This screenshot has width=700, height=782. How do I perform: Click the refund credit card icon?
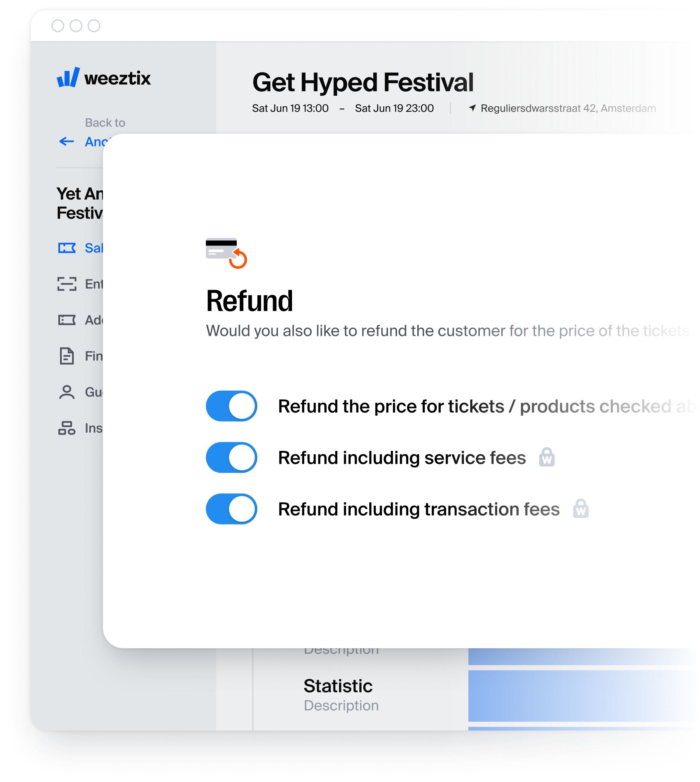226,253
